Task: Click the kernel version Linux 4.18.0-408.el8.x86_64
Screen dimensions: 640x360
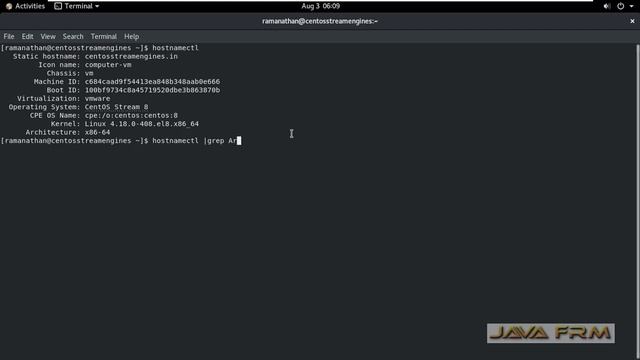Action: (x=142, y=124)
